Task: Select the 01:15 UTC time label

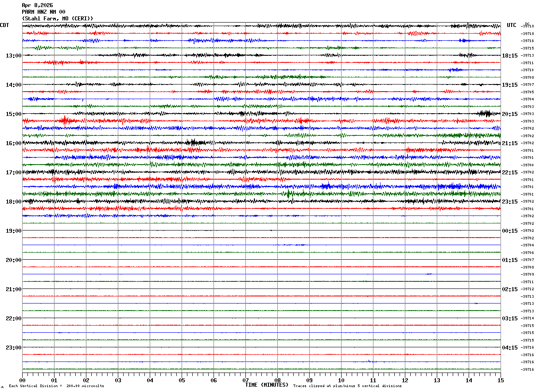Action: click(x=510, y=260)
